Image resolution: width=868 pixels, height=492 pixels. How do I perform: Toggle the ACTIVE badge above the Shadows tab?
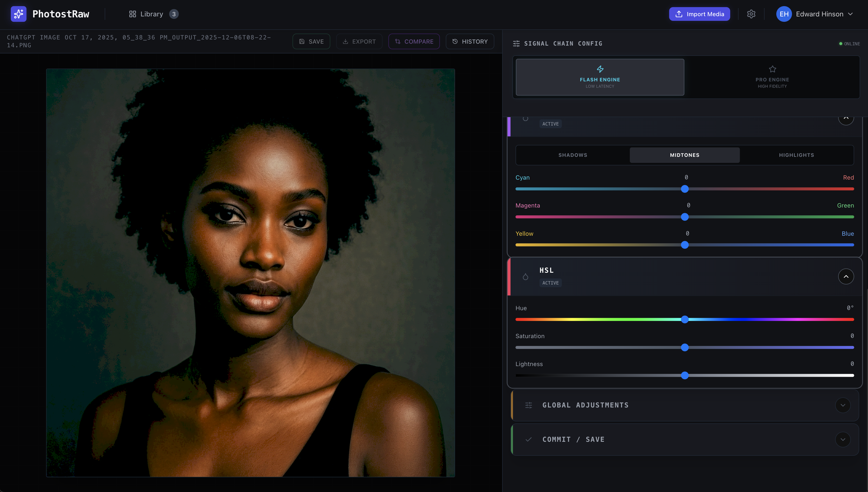(x=550, y=124)
